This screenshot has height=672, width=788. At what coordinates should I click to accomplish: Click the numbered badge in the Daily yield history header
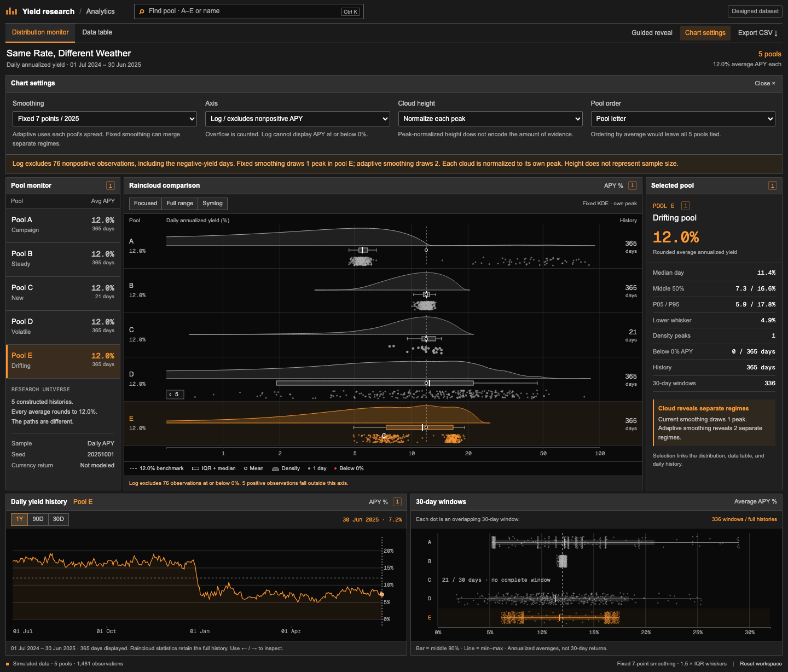[x=397, y=502]
